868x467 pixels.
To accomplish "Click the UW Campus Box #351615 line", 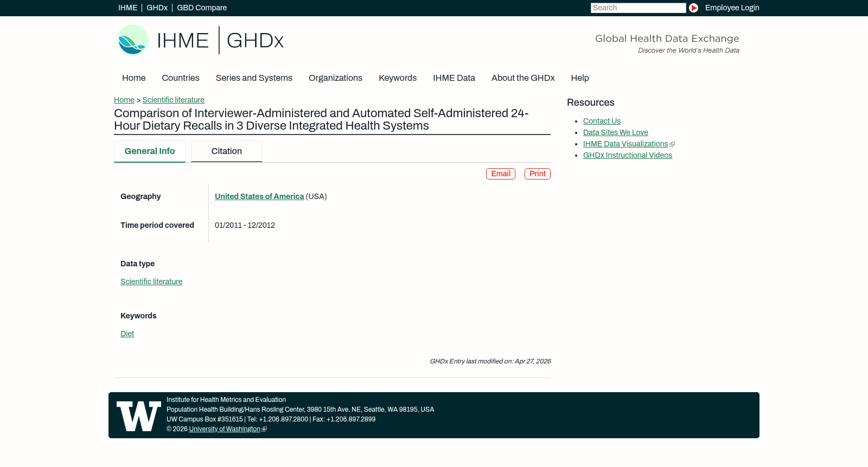I will pos(271,419).
